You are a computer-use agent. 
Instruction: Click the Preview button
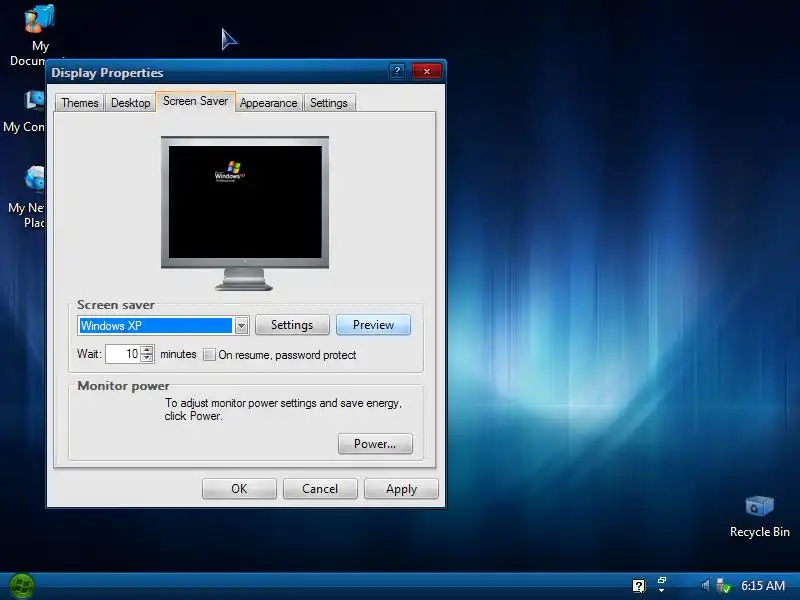(x=373, y=325)
